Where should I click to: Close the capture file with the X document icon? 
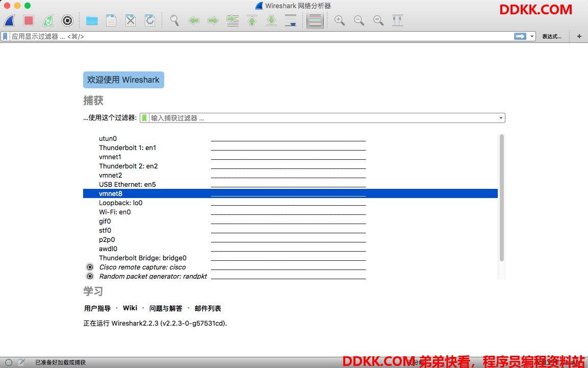(x=131, y=20)
